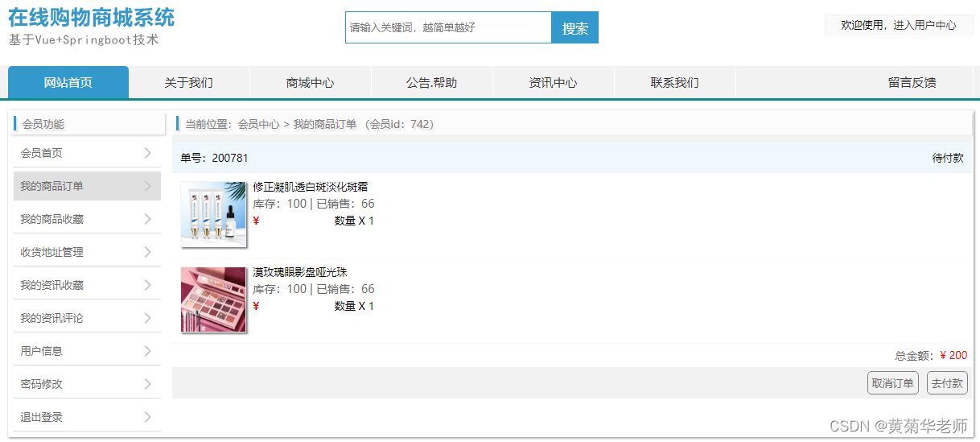Viewport: 980px width, 442px height.
Task: Select the 网站首页 navigation tab
Action: (68, 82)
